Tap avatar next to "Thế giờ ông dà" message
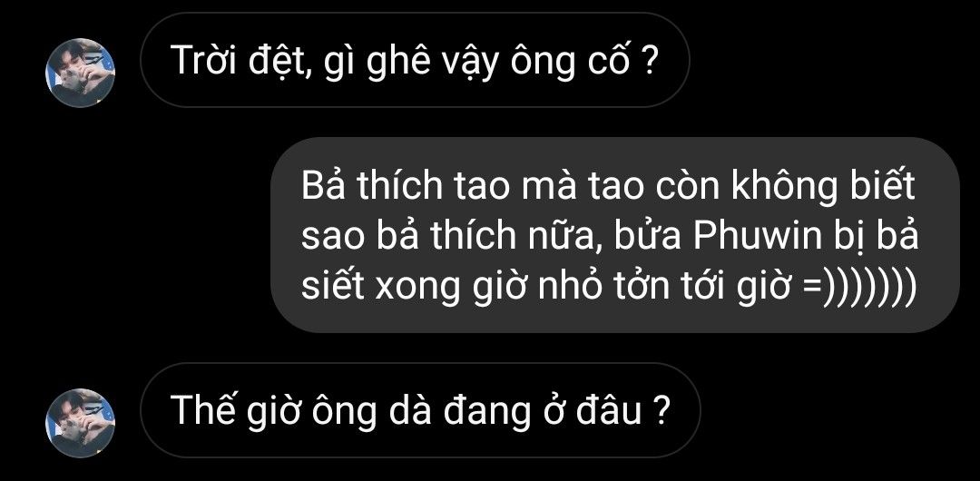Viewport: 980px width, 481px height. [x=80, y=423]
